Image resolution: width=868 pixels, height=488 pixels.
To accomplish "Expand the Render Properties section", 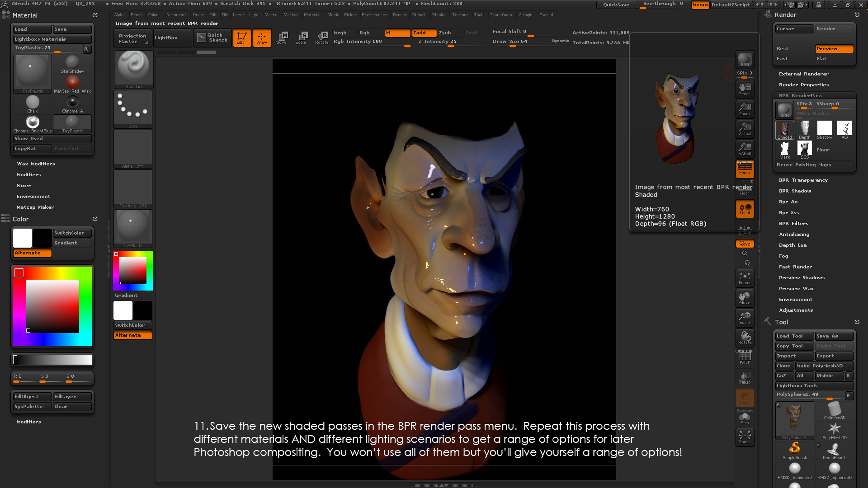I will 803,84.
